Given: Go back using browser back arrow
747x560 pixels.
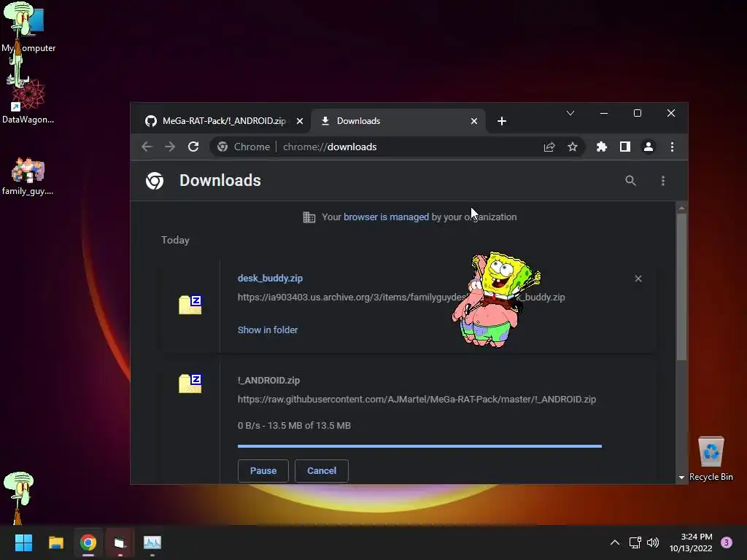Looking at the screenshot, I should tap(147, 147).
